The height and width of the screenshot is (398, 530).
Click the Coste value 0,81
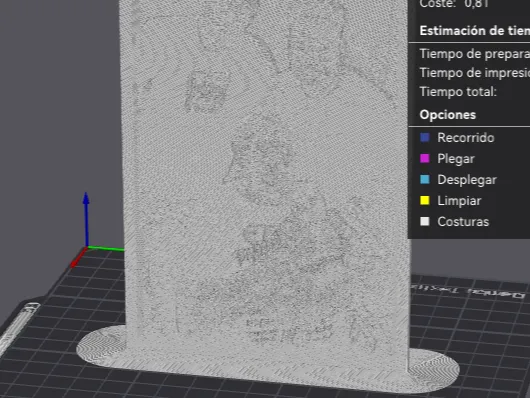pyautogui.click(x=476, y=4)
